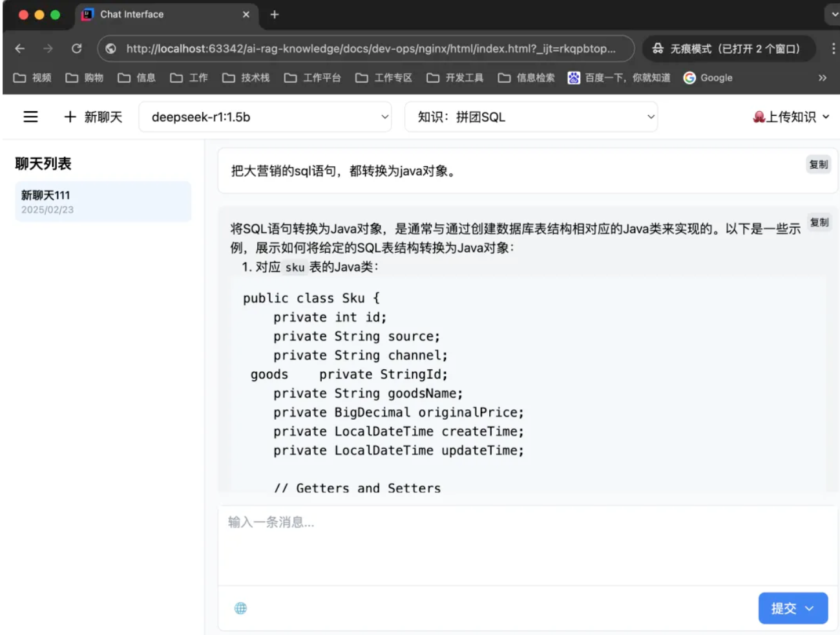Open the 信息 bookmark folder
The image size is (840, 635).
(136, 78)
